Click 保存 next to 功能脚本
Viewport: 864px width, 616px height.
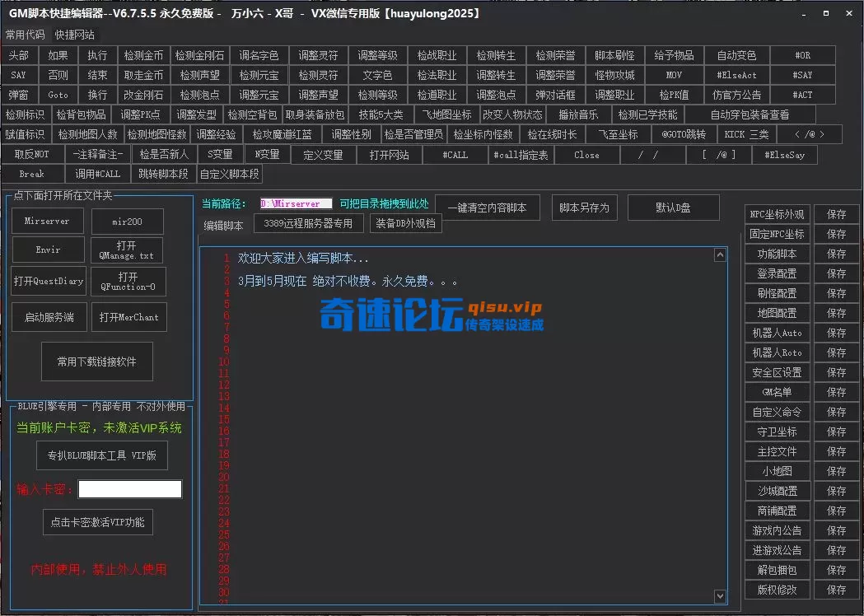tap(837, 254)
